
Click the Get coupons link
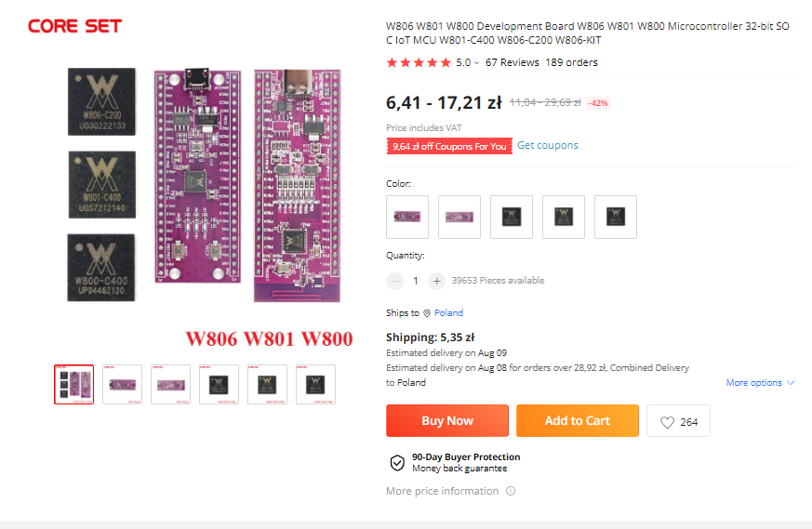pyautogui.click(x=548, y=146)
